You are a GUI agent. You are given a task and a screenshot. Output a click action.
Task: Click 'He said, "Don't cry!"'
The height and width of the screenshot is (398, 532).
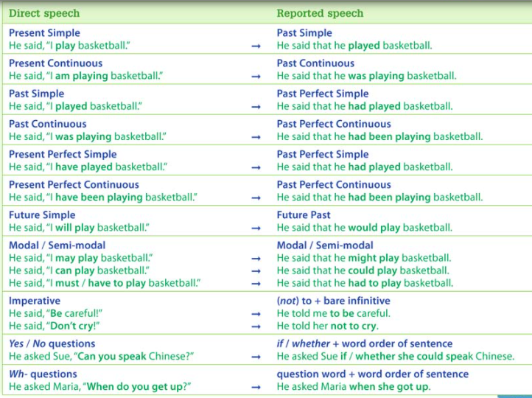55,326
